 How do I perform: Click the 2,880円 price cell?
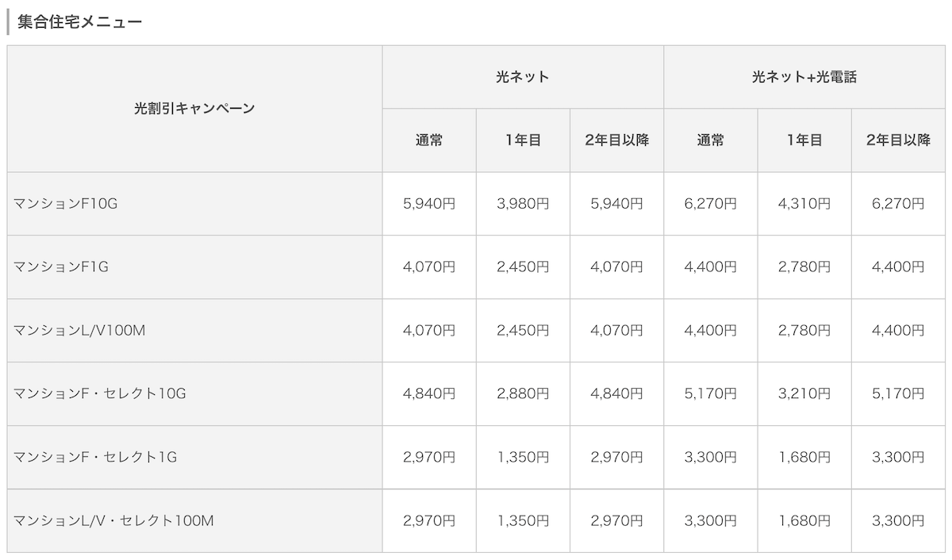[523, 394]
